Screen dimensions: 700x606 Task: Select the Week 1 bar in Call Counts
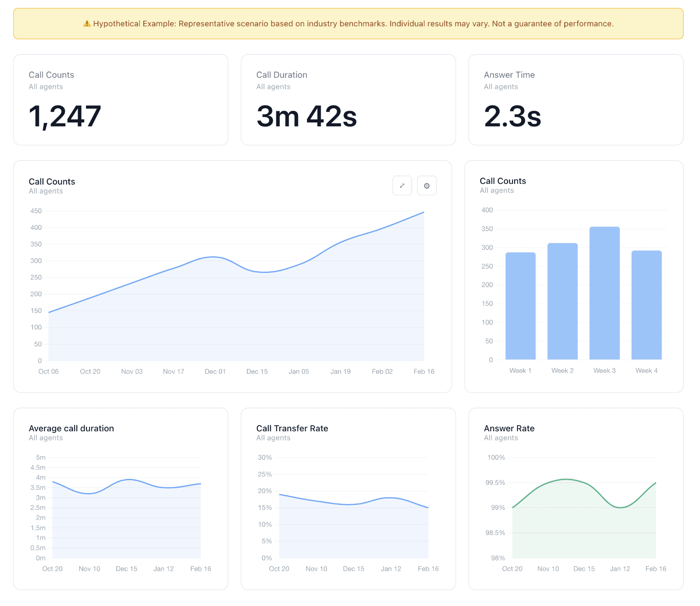coord(520,306)
